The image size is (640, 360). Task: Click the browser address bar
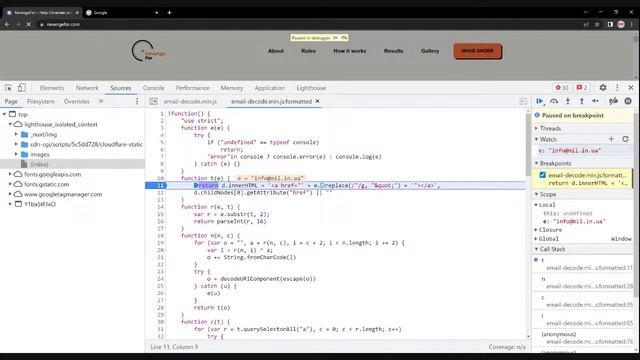[310, 24]
